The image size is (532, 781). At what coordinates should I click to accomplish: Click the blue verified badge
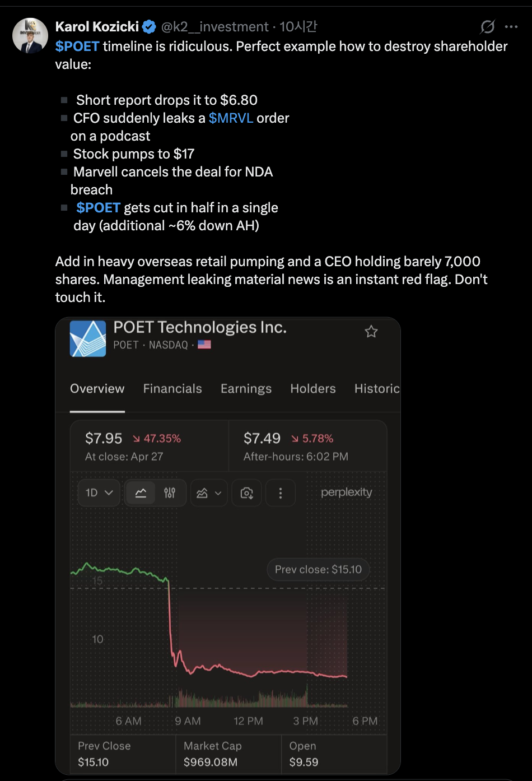point(149,26)
